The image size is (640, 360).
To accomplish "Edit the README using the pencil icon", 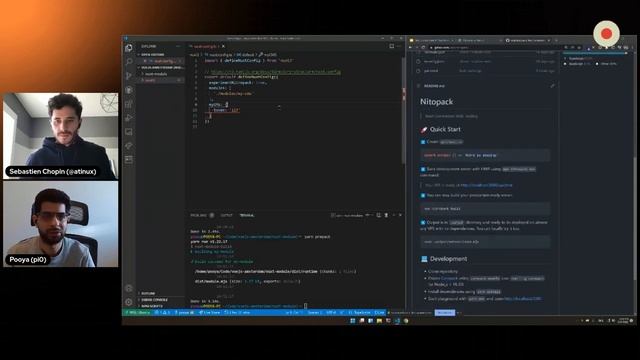I will coord(552,86).
